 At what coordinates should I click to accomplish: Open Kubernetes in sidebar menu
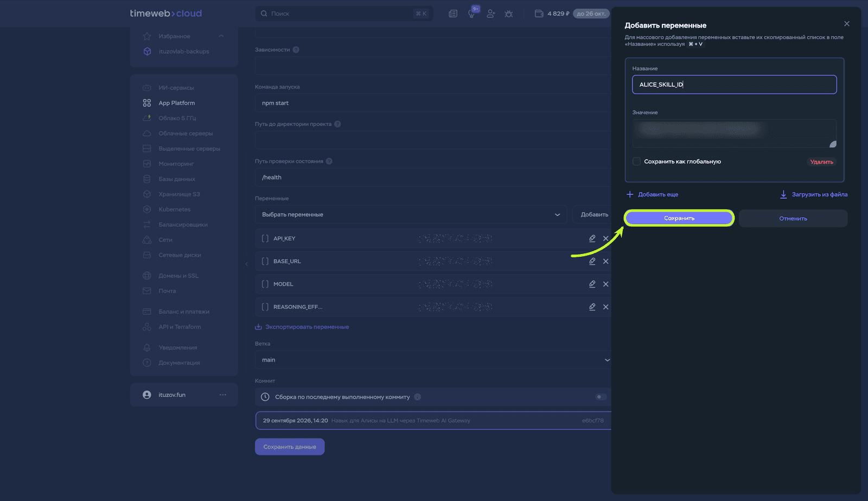click(175, 210)
